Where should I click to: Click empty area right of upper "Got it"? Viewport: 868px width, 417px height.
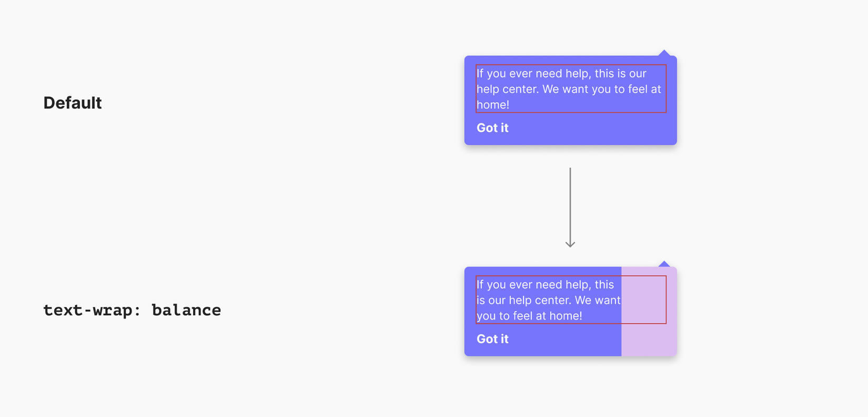click(x=589, y=128)
